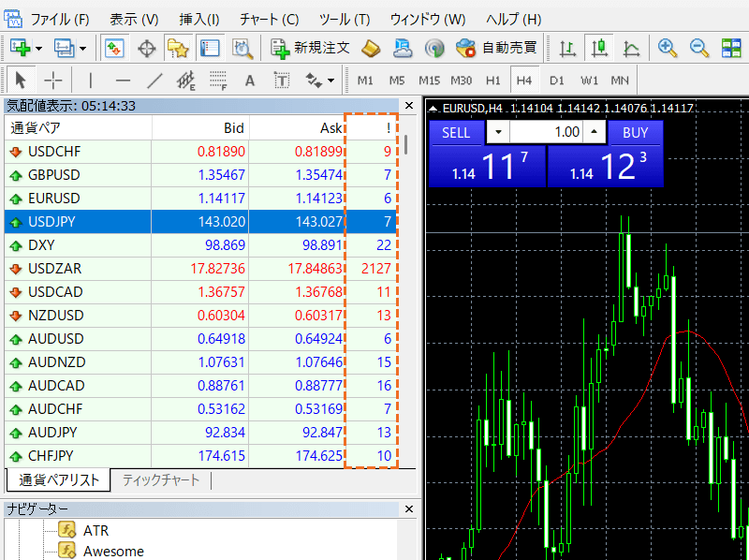Screen dimensions: 749x560
Task: Select the crosshair tool
Action: pyautogui.click(x=52, y=81)
